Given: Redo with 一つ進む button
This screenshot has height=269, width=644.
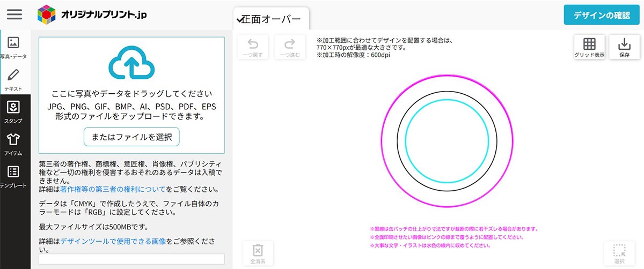Looking at the screenshot, I should pyautogui.click(x=289, y=47).
